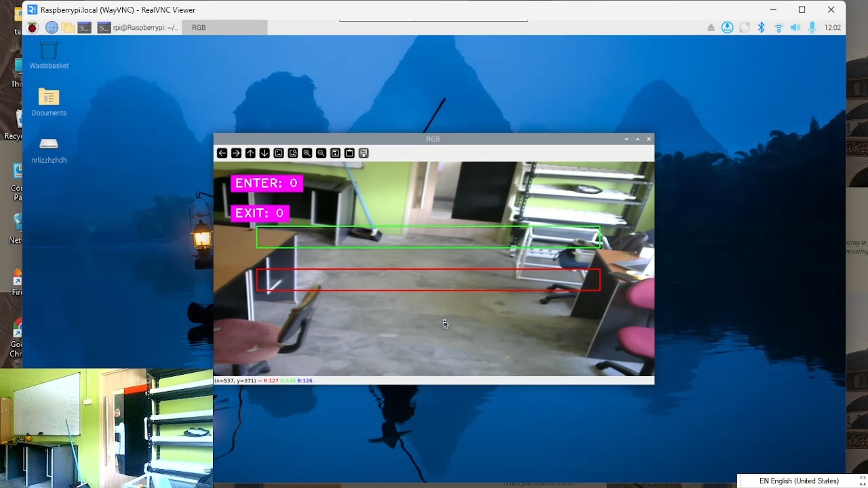Viewport: 868px width, 488px height.
Task: Click the pixel coordinates status bar text
Action: pyautogui.click(x=263, y=381)
